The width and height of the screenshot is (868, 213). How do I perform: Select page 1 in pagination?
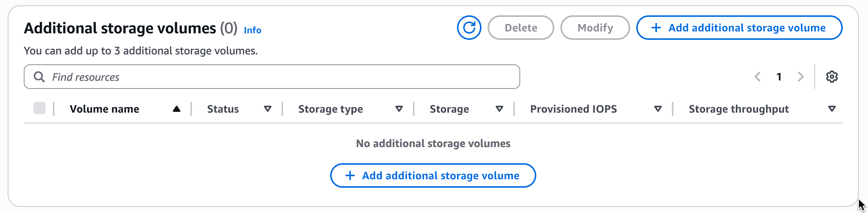coord(779,77)
